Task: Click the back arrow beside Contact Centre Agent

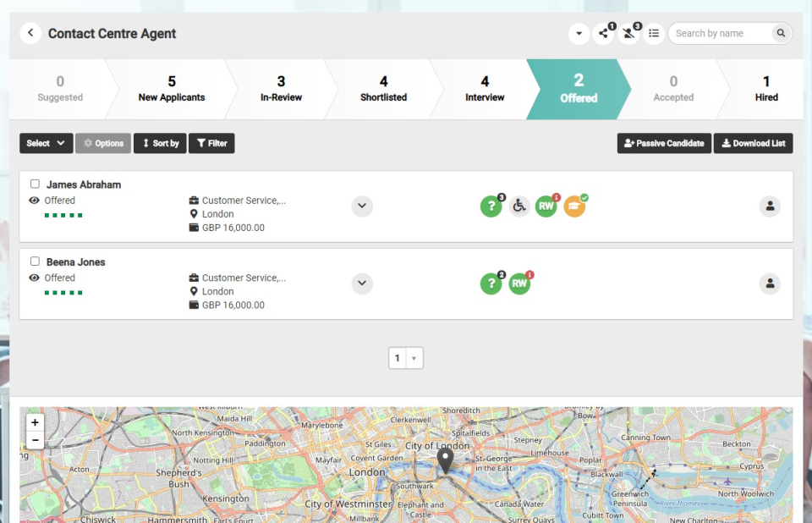Action: tap(30, 34)
